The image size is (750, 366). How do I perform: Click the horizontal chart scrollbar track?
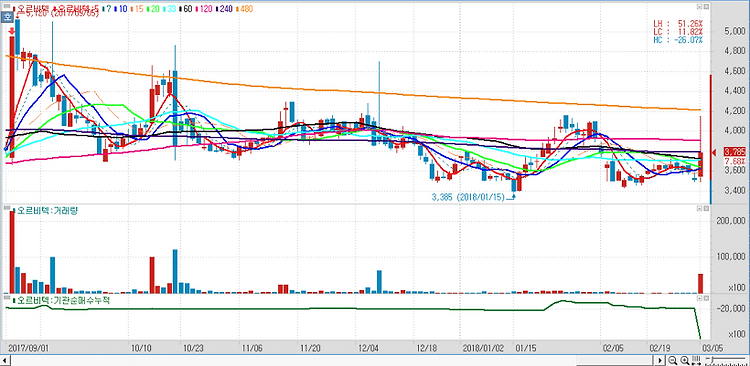[x=333, y=360]
